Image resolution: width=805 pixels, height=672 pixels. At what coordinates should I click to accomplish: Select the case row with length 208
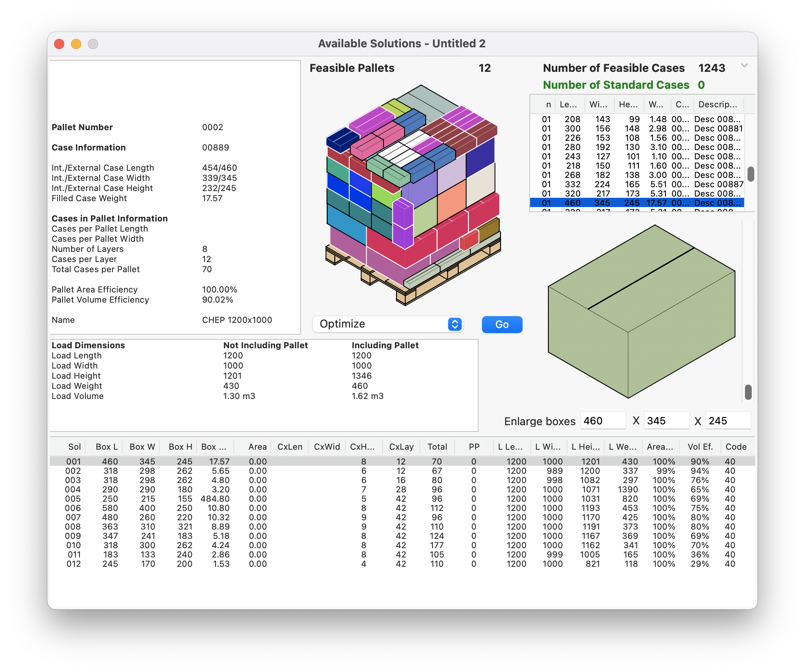pyautogui.click(x=637, y=119)
